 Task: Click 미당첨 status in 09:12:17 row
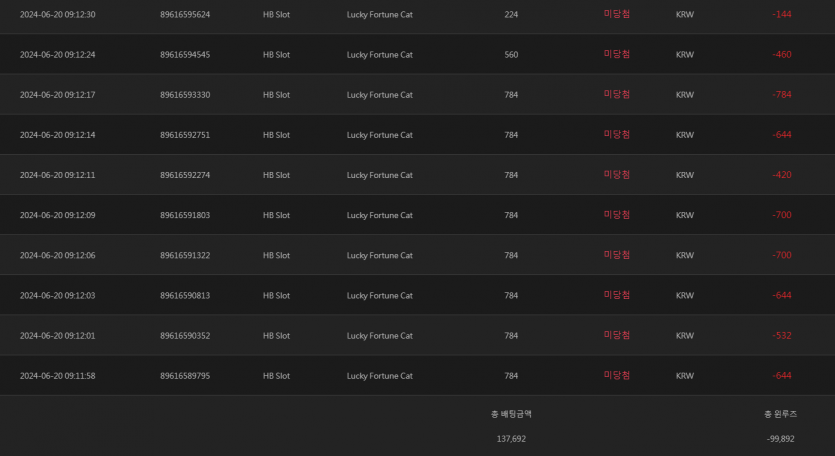point(617,94)
